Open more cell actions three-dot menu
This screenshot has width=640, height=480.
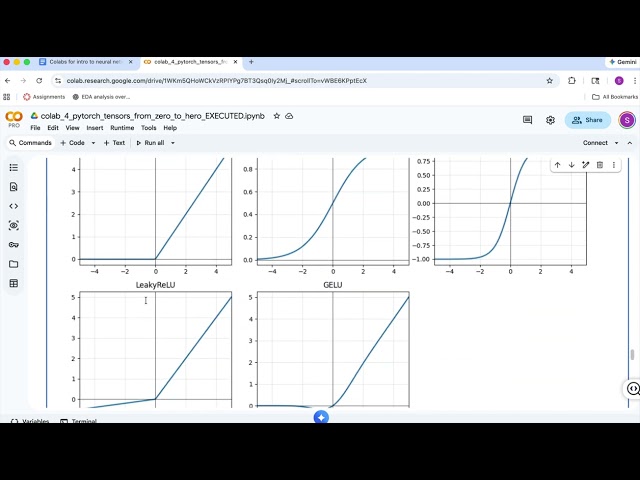point(613,165)
